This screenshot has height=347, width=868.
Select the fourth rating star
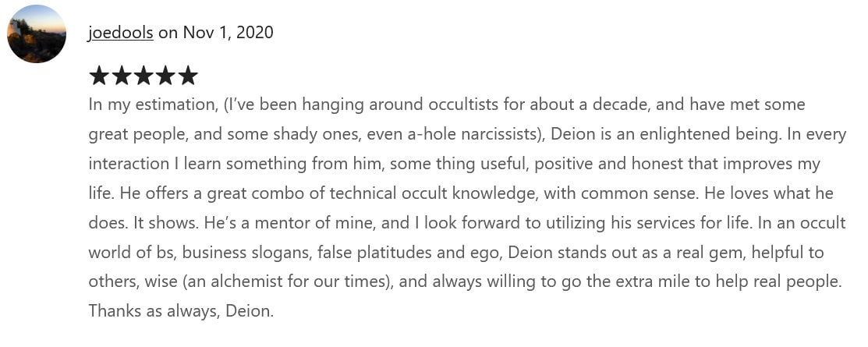point(165,76)
